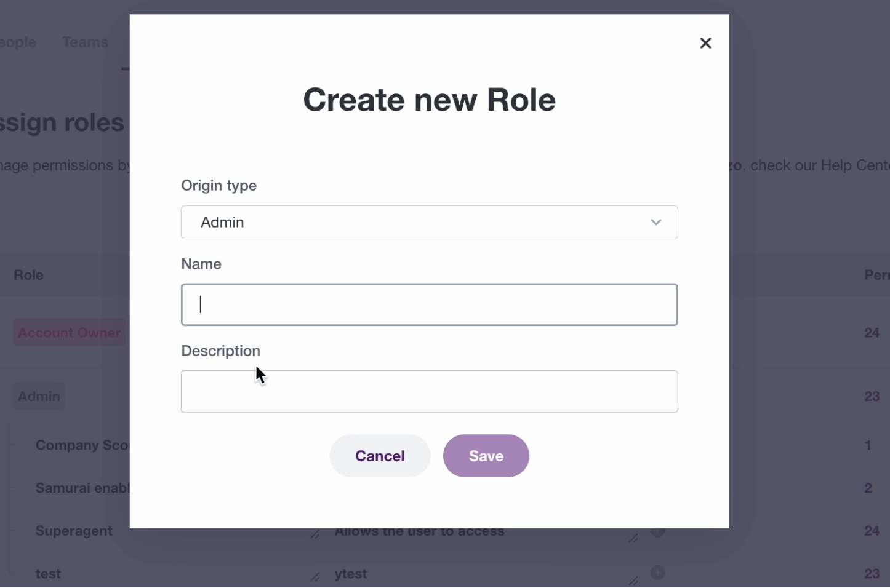This screenshot has width=890, height=588.
Task: Edit the test role name pencil icon
Action: [x=315, y=576]
